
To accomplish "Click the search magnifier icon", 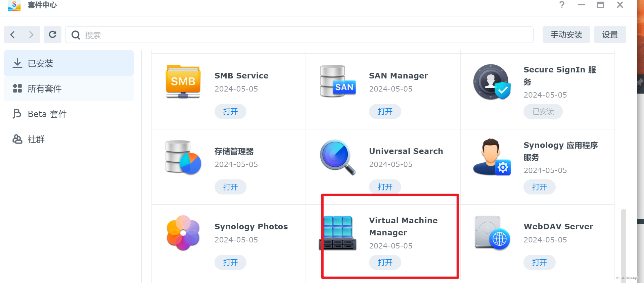I will pos(76,35).
